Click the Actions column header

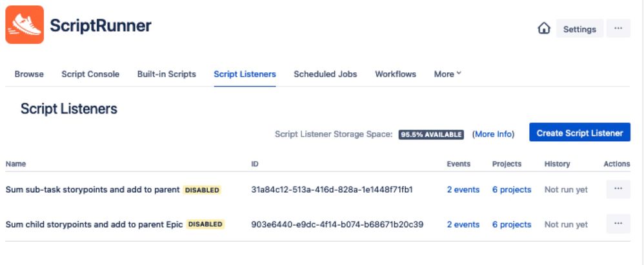pyautogui.click(x=616, y=164)
